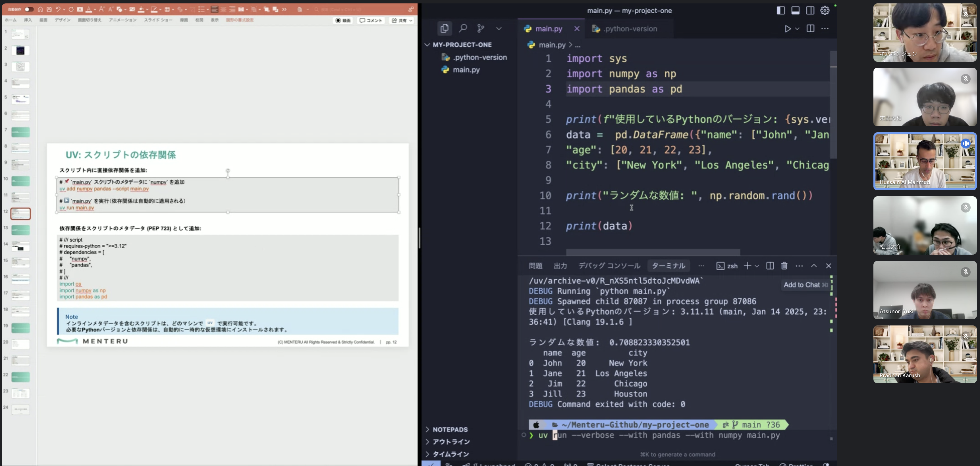Click the コメント button
Viewport: 980px width, 466px height.
[x=371, y=20]
